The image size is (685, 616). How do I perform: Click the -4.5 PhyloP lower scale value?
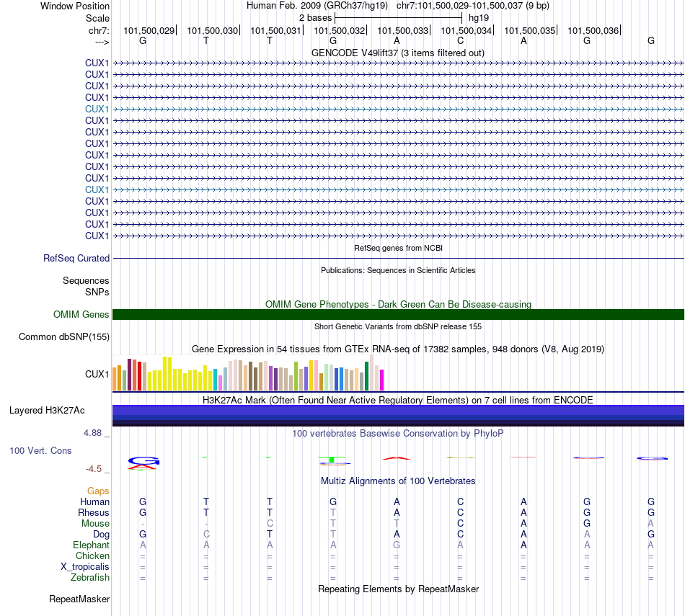coord(94,469)
